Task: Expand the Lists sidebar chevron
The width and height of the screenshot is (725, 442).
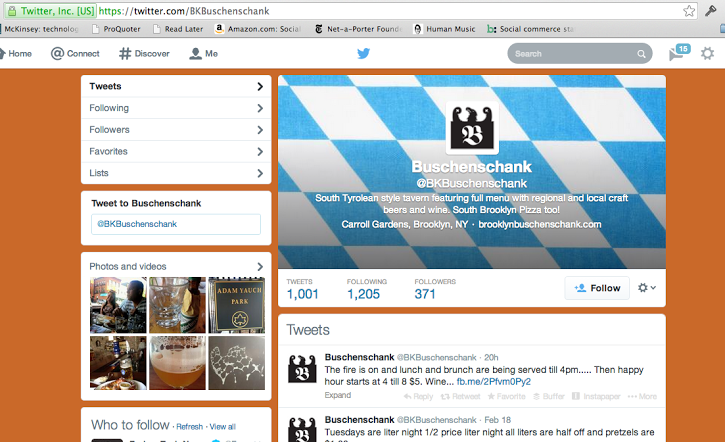Action: pyautogui.click(x=260, y=173)
